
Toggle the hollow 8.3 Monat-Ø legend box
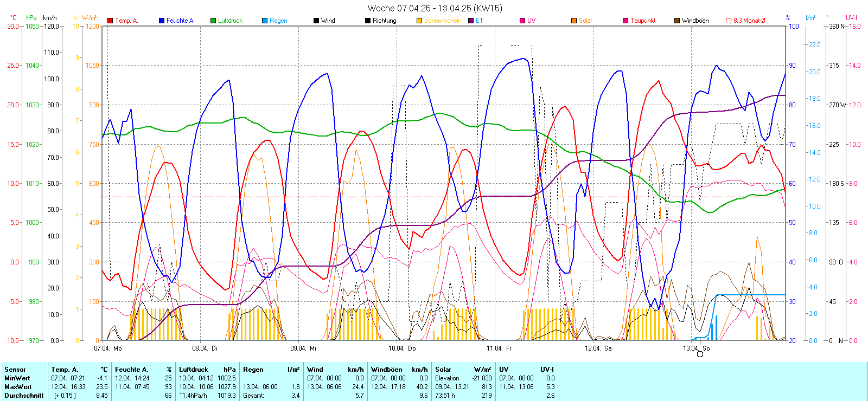[x=729, y=21]
